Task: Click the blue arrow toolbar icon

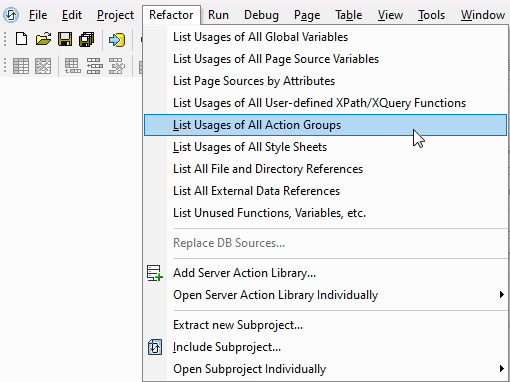Action: pos(117,40)
